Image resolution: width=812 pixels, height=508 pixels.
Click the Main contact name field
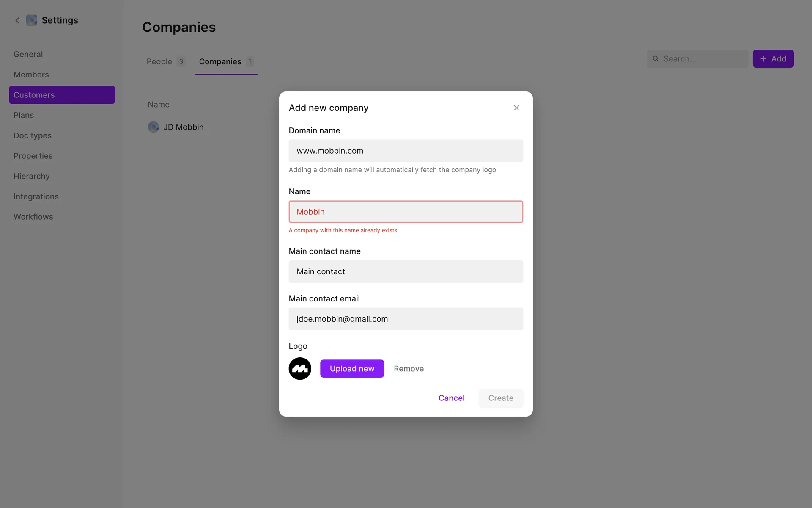click(x=406, y=271)
